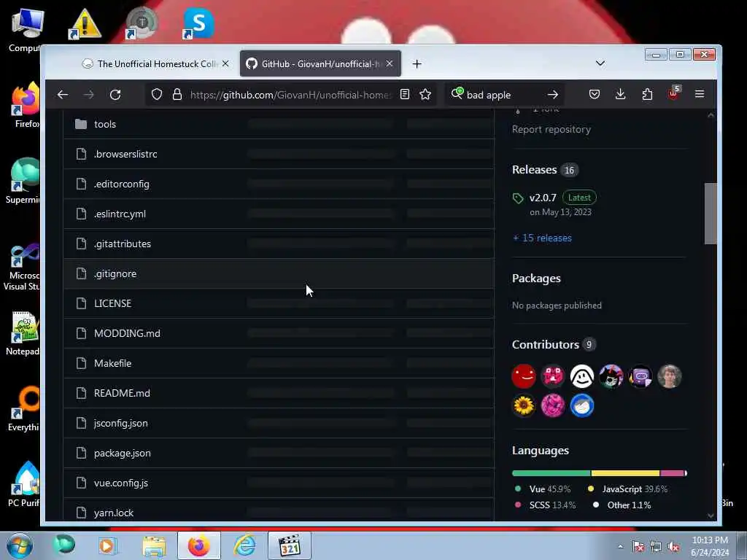Close the GitHub GiovanH tab
Viewport: 747px width, 560px height.
[x=390, y=63]
